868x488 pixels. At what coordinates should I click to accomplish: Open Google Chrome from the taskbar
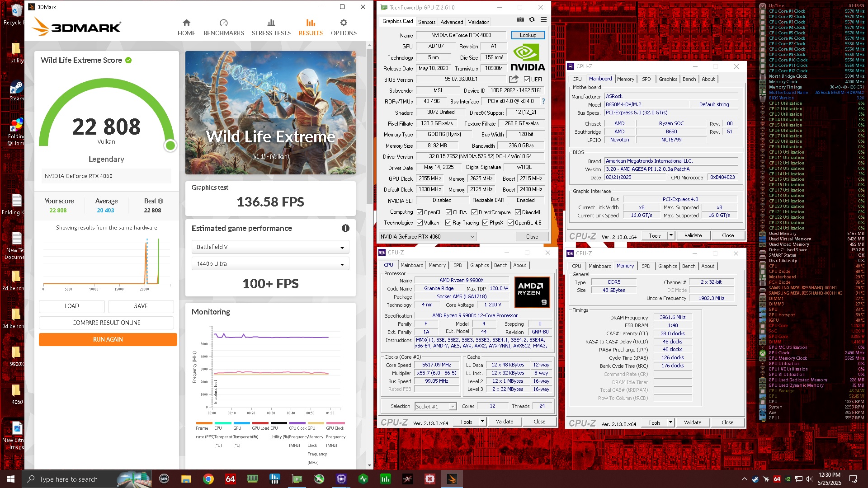pos(208,479)
